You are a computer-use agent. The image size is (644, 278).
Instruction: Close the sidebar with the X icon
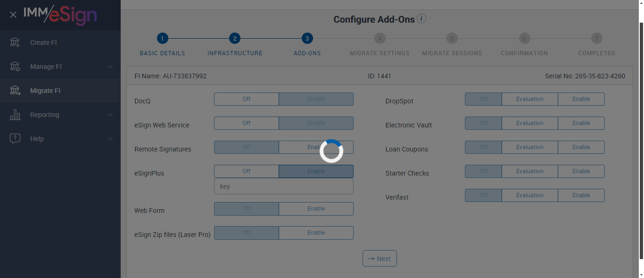coord(13,15)
